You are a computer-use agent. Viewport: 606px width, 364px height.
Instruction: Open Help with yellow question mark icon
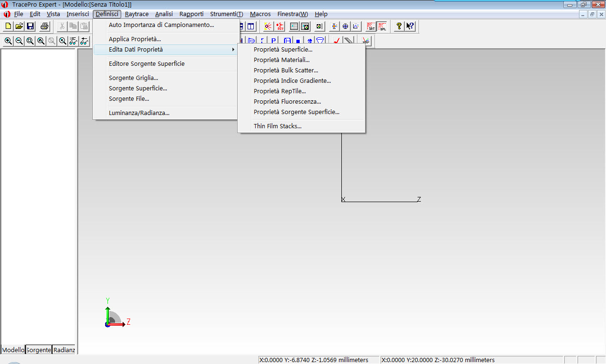coord(399,26)
